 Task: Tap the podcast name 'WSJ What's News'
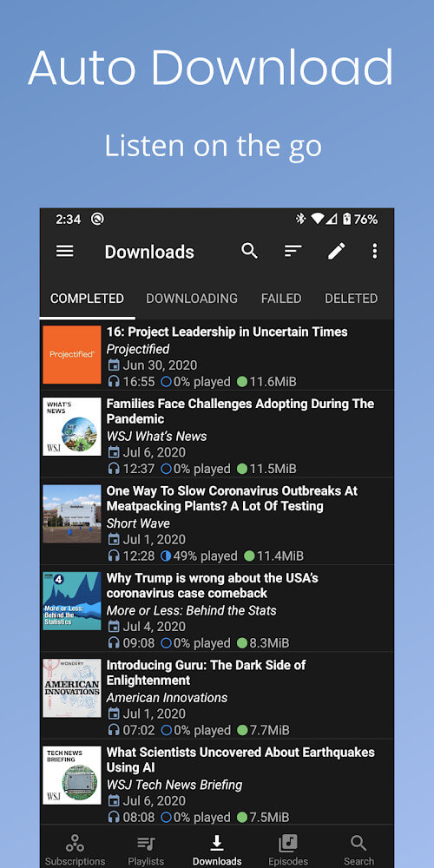[156, 437]
